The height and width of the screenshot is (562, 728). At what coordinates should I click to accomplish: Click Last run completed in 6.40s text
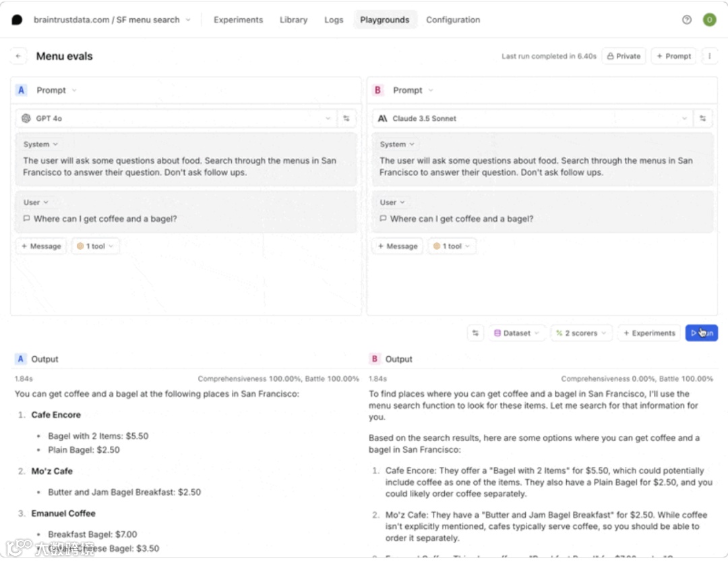tap(549, 56)
